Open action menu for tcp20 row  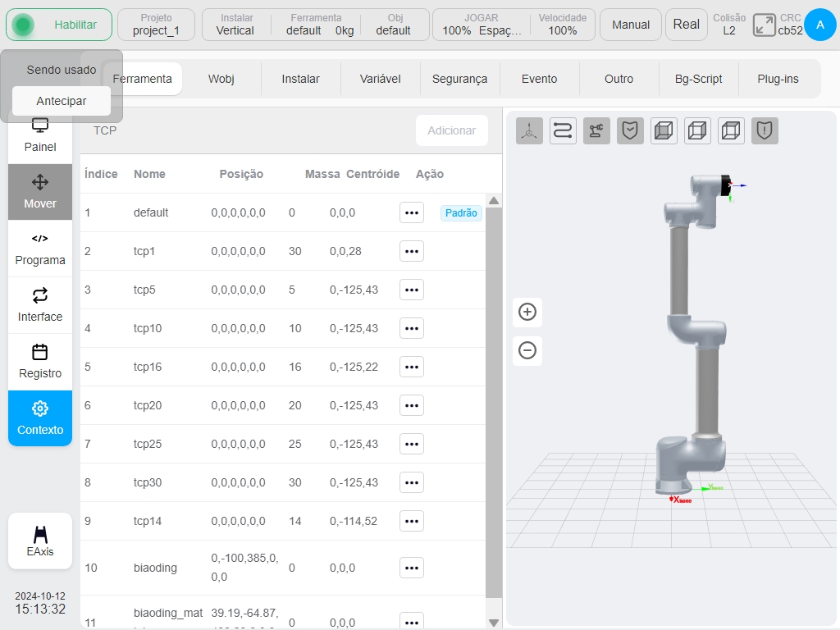point(412,405)
